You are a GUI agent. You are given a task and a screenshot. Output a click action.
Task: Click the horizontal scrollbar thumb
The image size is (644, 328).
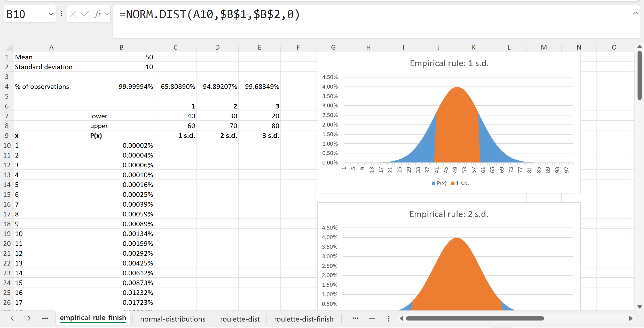tap(475, 318)
